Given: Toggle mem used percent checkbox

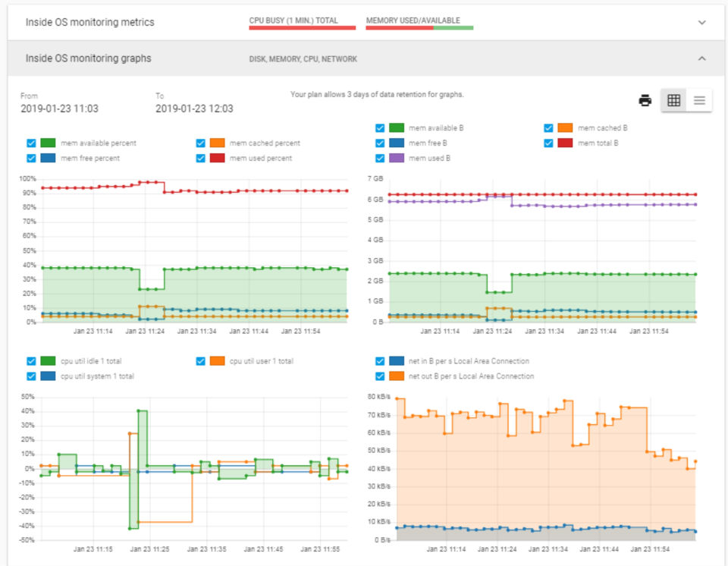Looking at the screenshot, I should pos(200,158).
